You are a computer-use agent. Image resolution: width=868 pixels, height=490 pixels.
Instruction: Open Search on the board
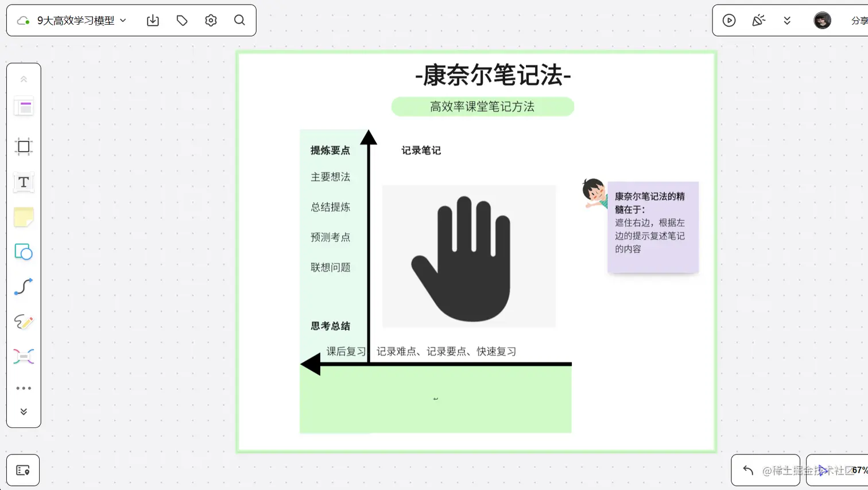coord(239,20)
